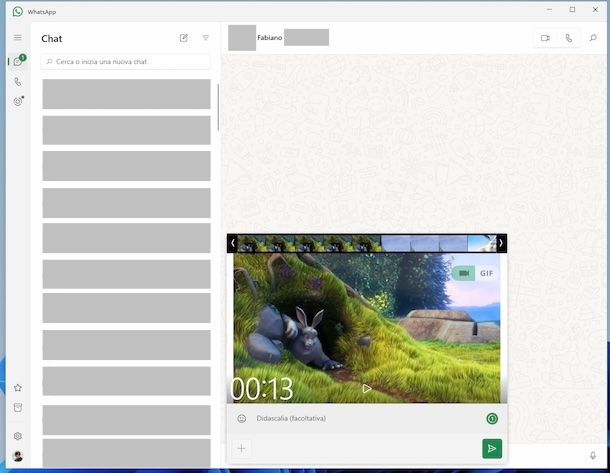Image resolution: width=610 pixels, height=473 pixels.
Task: Search within the Fabiano conversation
Action: coord(593,38)
